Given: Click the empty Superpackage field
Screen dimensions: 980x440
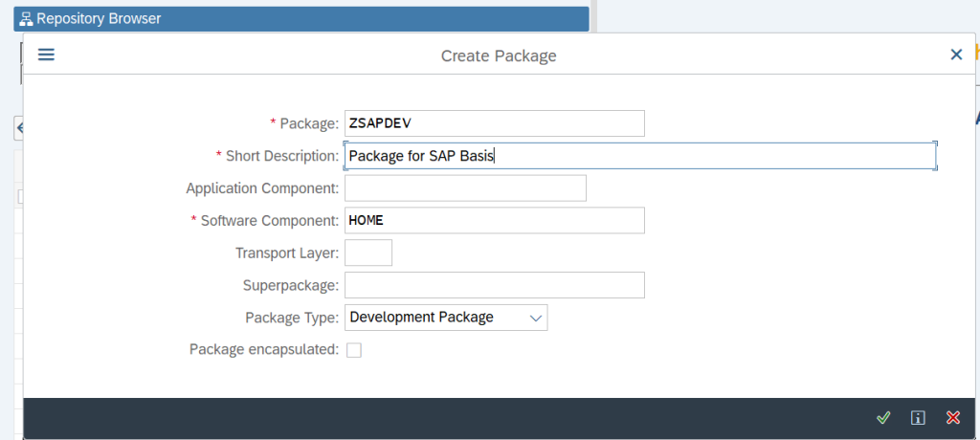Looking at the screenshot, I should click(495, 285).
